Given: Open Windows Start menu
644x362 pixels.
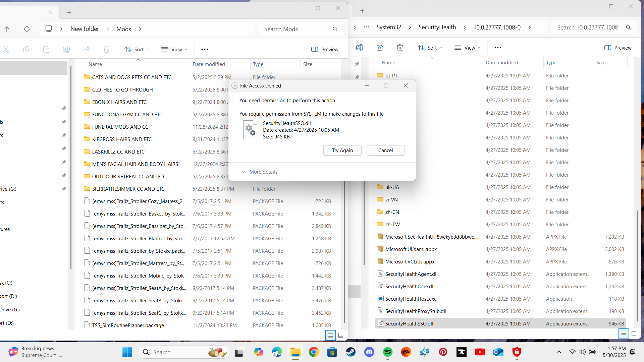Looking at the screenshot, I should pyautogui.click(x=127, y=352).
